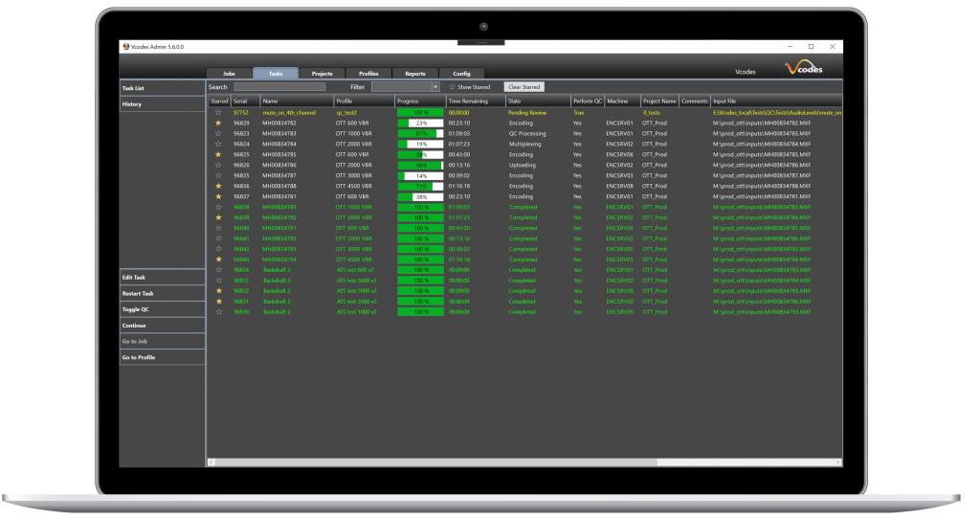
Task: Click the Multiplexing state cell
Action: tap(525, 144)
